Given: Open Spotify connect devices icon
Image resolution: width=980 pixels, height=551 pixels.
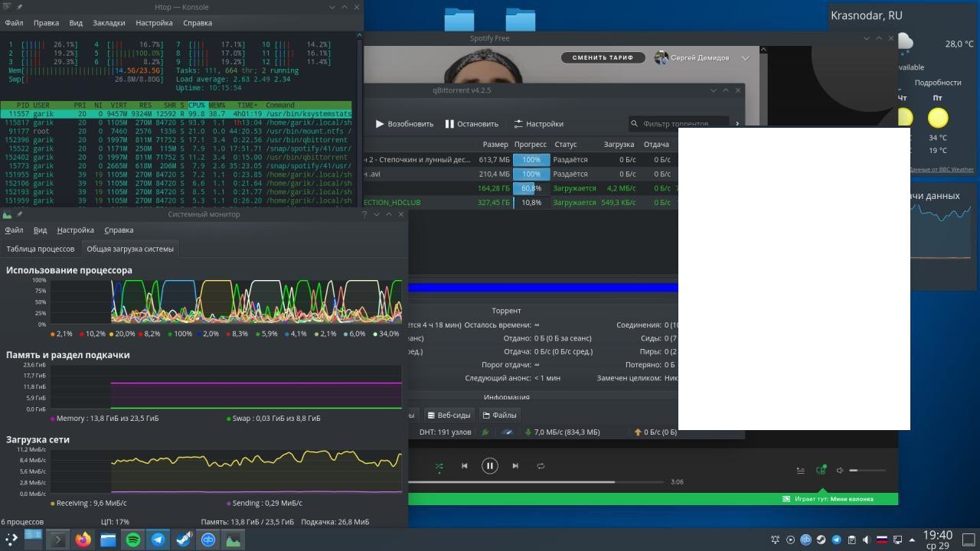Looking at the screenshot, I should point(821,470).
